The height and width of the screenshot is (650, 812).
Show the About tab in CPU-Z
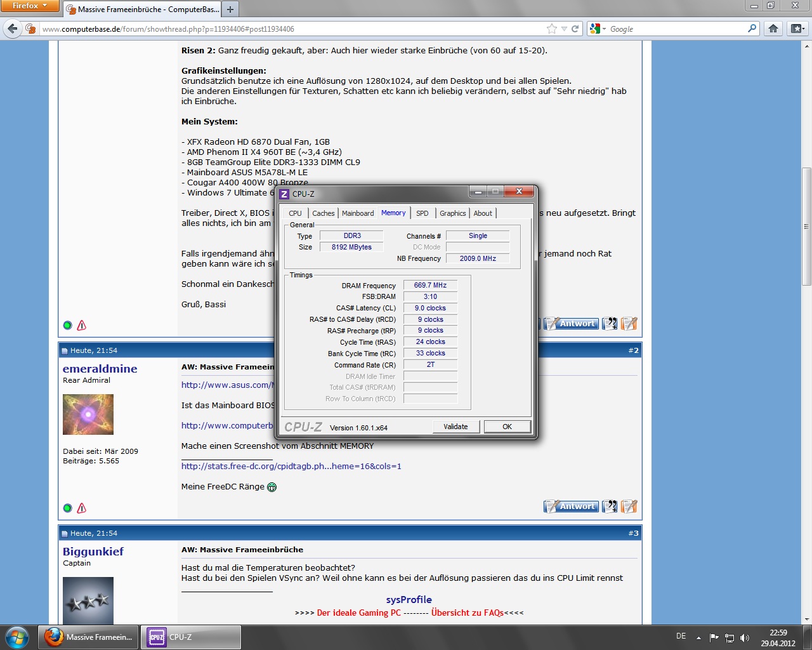[x=483, y=213]
